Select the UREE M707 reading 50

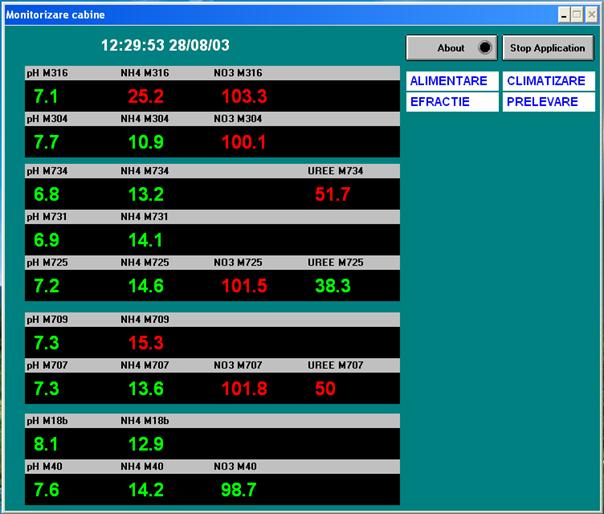tap(325, 389)
